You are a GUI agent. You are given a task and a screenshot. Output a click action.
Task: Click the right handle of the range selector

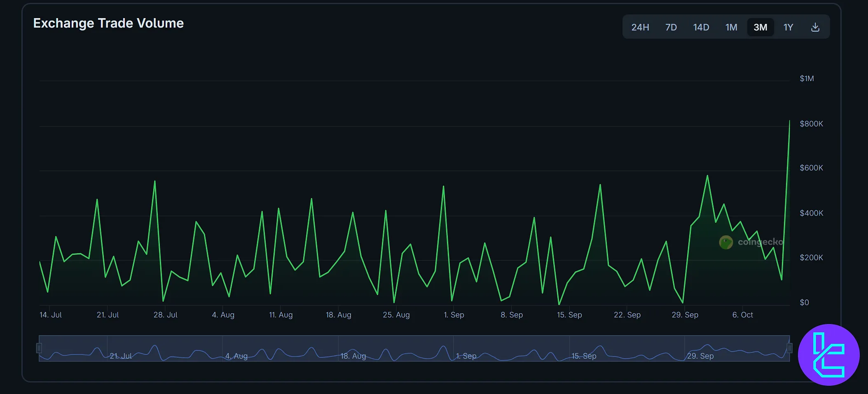coord(790,348)
